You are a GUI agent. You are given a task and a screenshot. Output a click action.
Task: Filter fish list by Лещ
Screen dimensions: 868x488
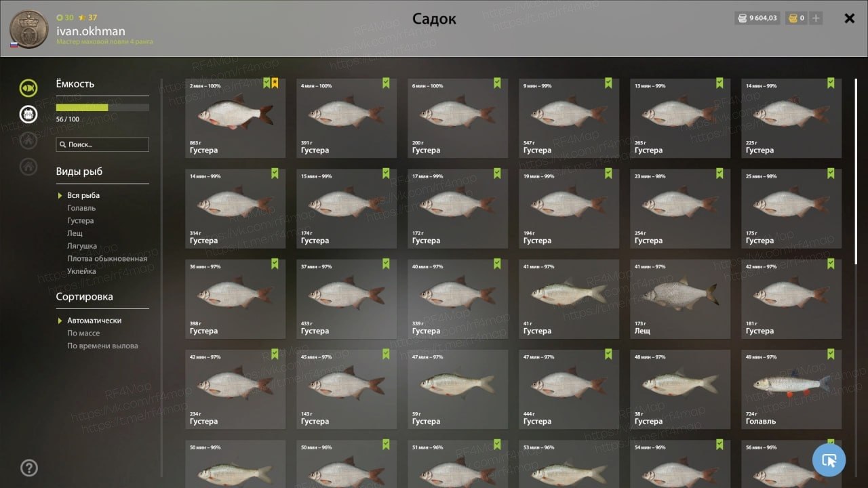coord(75,233)
